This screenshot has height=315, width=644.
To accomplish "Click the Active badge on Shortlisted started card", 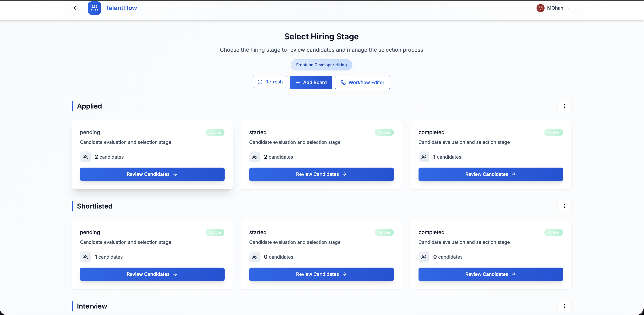I will [384, 232].
